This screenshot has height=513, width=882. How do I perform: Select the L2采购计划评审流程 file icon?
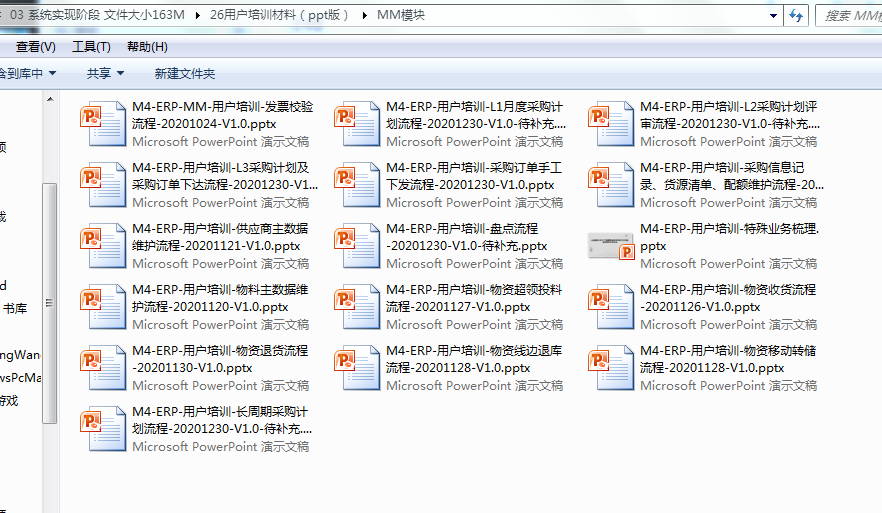pyautogui.click(x=609, y=124)
